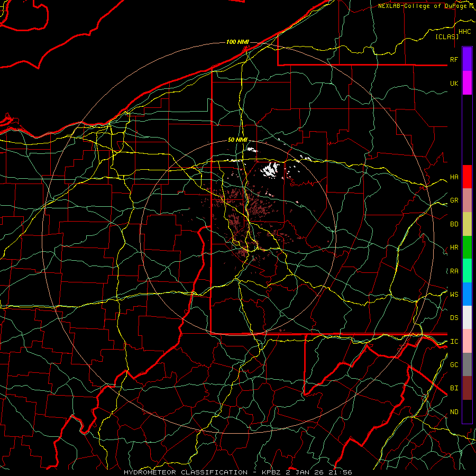Screen dimensions: 476x476
Task: Click the GR legend label
Action: click(x=454, y=200)
